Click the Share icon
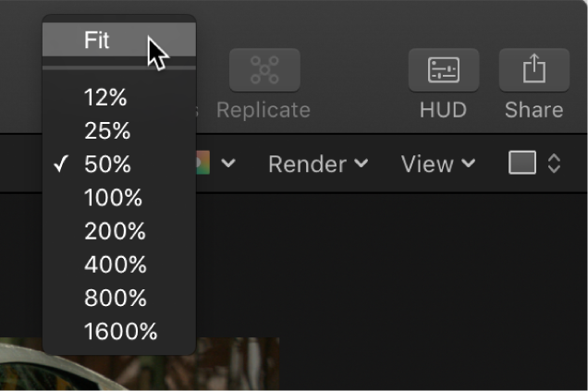Image resolution: width=588 pixels, height=391 pixels. click(533, 69)
